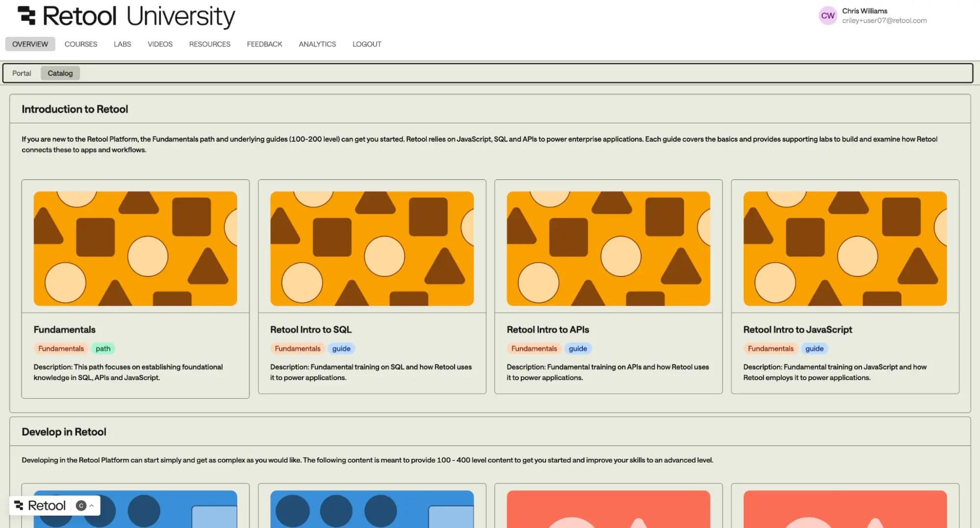Click the CW user avatar
The width and height of the screenshot is (980, 528).
point(828,16)
